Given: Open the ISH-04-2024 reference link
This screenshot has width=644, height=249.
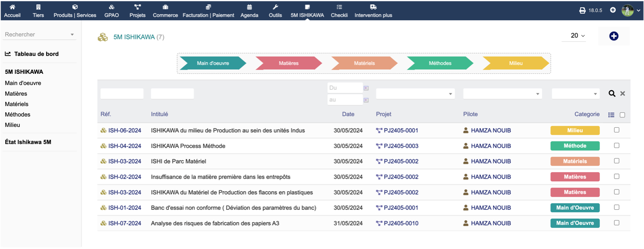Looking at the screenshot, I should (125, 146).
